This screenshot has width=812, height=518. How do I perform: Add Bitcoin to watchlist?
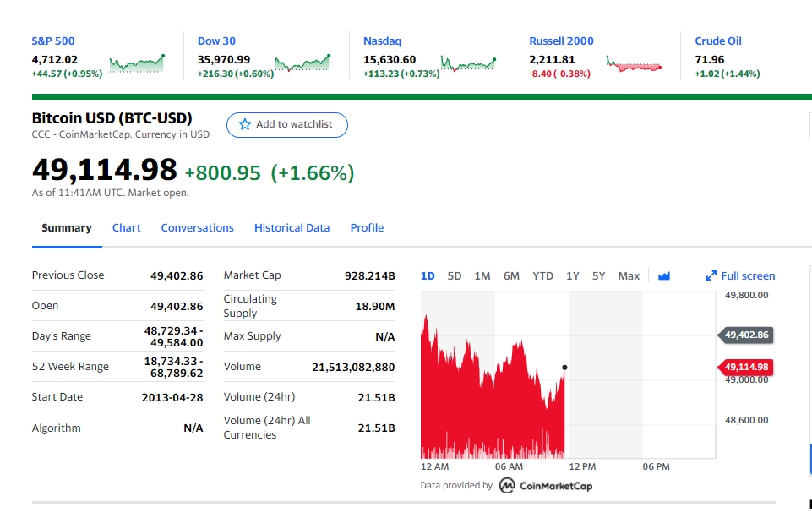tap(287, 125)
